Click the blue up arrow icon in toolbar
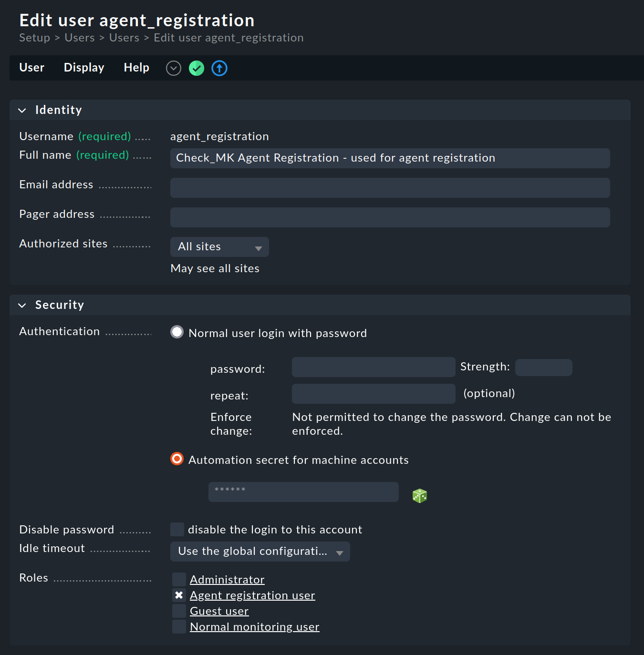 pyautogui.click(x=219, y=68)
